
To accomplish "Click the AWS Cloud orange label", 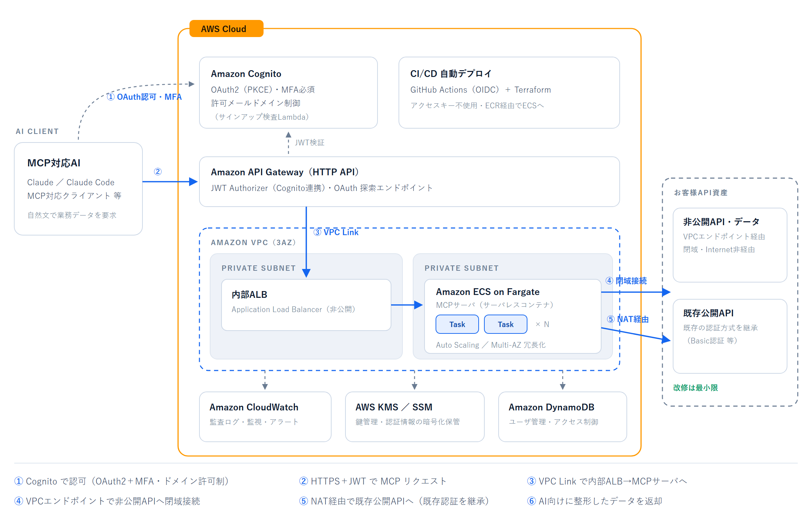I will coord(227,28).
